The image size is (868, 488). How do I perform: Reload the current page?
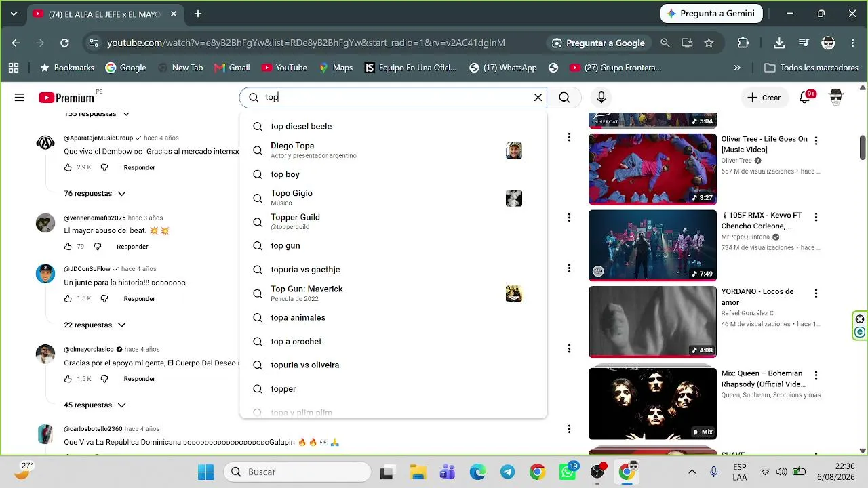tap(64, 43)
